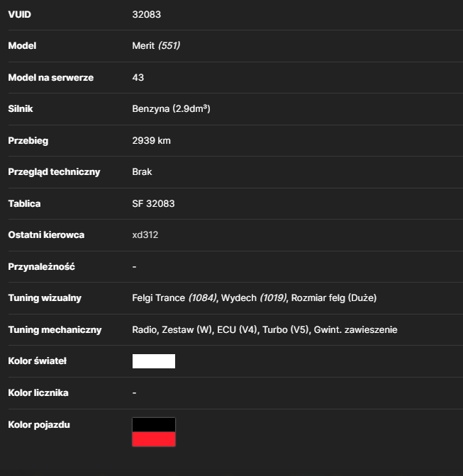Click the Przebieg label
The image size is (463, 476).
[x=28, y=140]
